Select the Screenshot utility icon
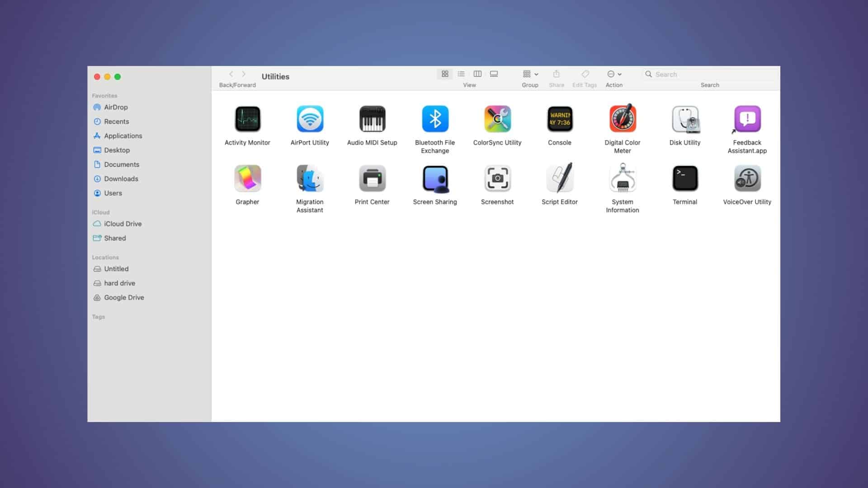This screenshot has width=868, height=488. click(497, 178)
